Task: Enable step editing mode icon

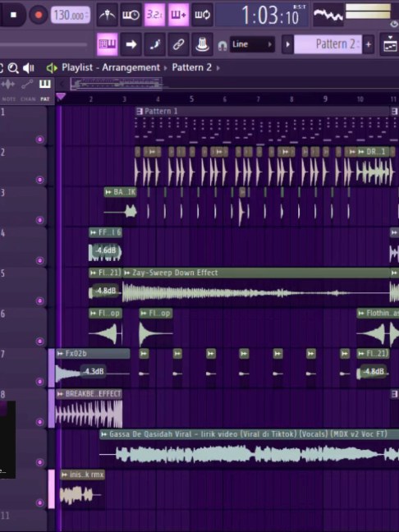Action: tap(154, 44)
